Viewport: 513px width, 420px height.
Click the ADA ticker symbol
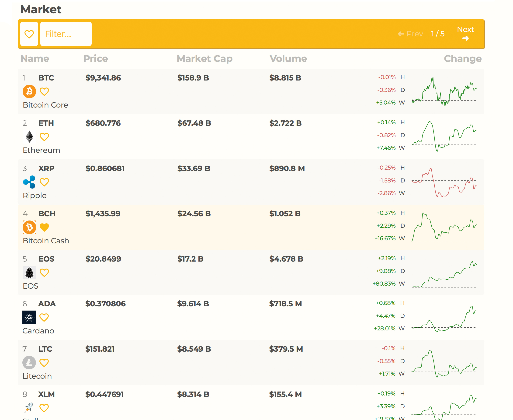(47, 304)
